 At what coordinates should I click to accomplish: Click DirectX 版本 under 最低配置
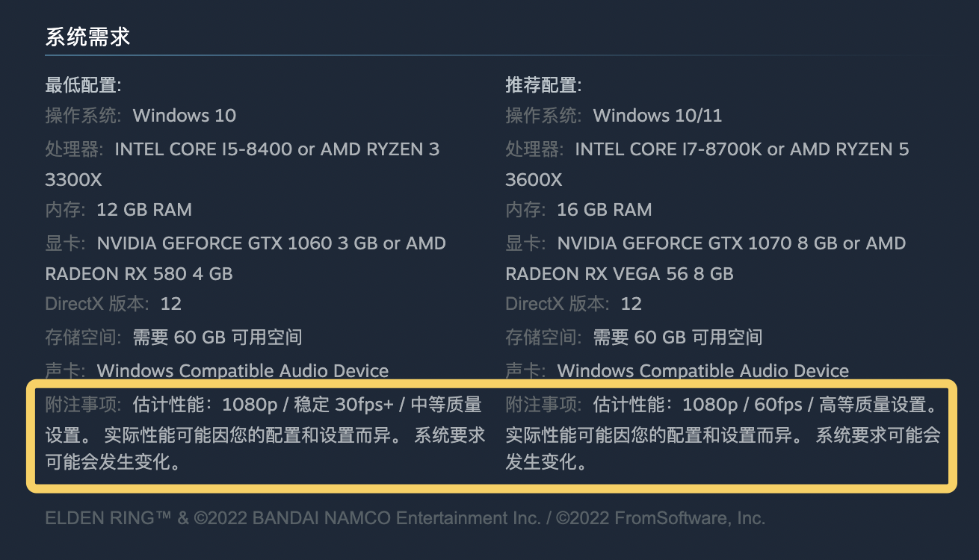pyautogui.click(x=97, y=304)
